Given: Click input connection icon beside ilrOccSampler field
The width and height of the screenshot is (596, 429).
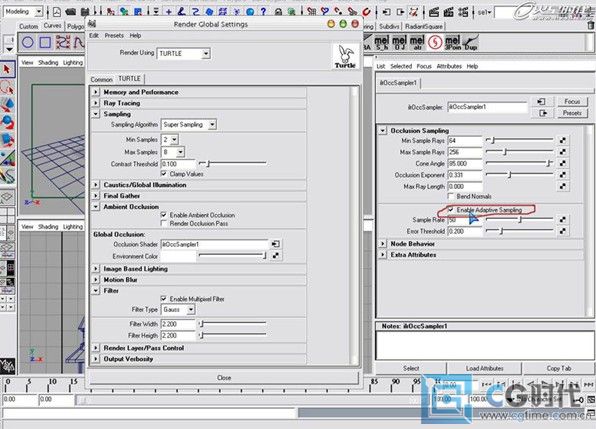Looking at the screenshot, I should [542, 101].
